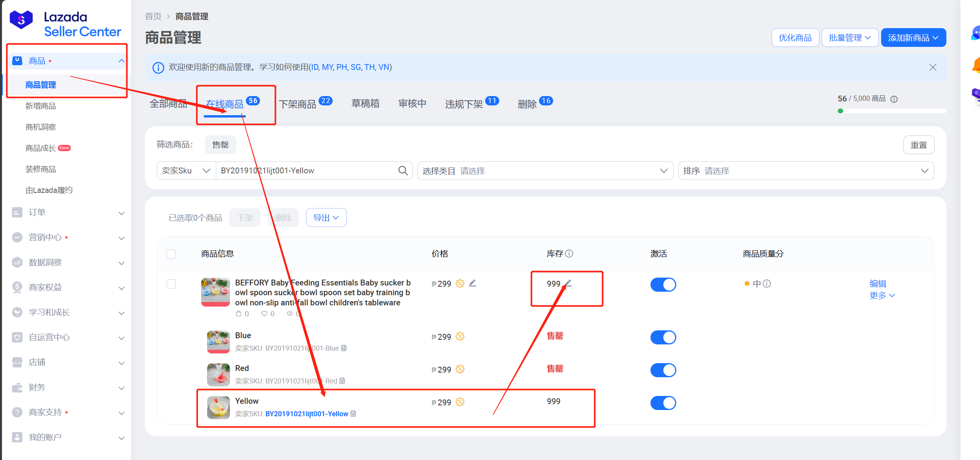The width and height of the screenshot is (980, 460).
Task: Expand the 数据洞察 sidebar section chevron
Action: coord(122,263)
